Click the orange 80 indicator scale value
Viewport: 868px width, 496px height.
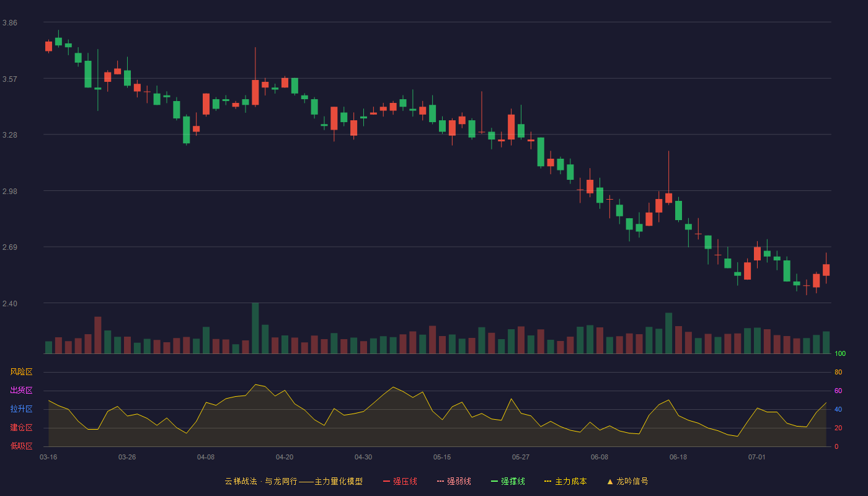838,373
